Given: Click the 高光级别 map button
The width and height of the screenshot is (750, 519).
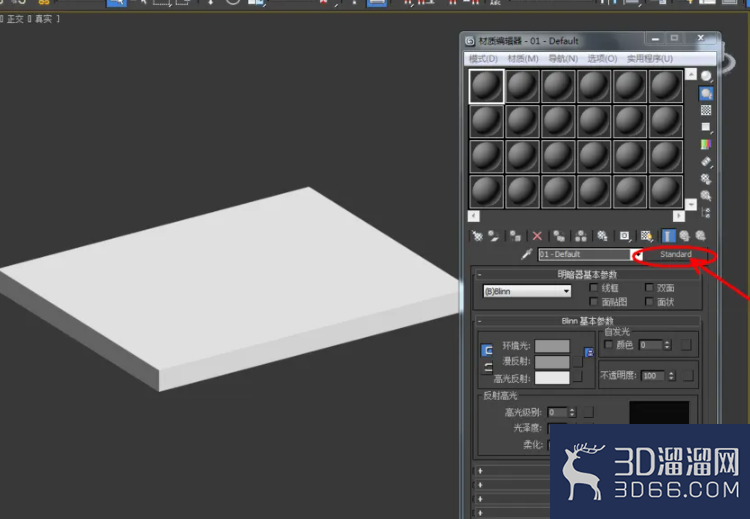Looking at the screenshot, I should pyautogui.click(x=589, y=412).
